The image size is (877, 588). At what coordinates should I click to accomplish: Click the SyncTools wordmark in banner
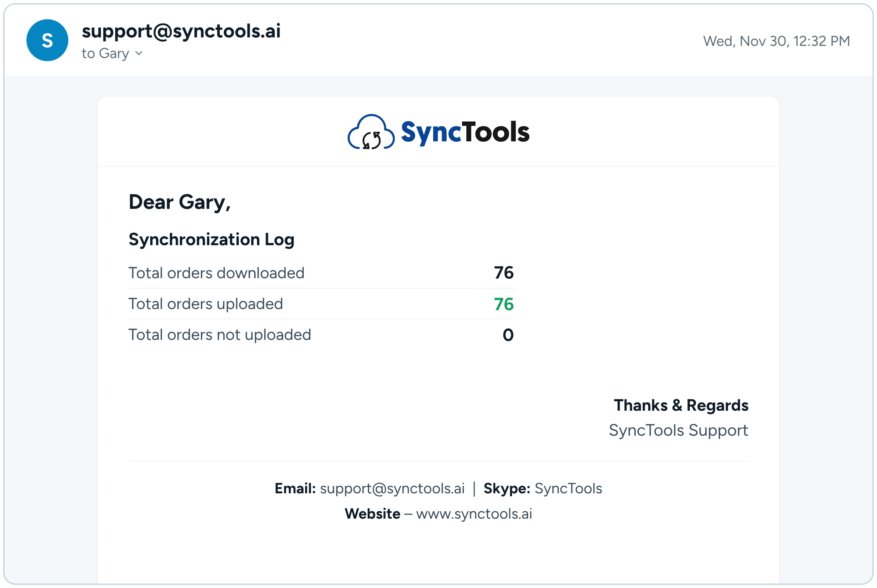tap(465, 133)
